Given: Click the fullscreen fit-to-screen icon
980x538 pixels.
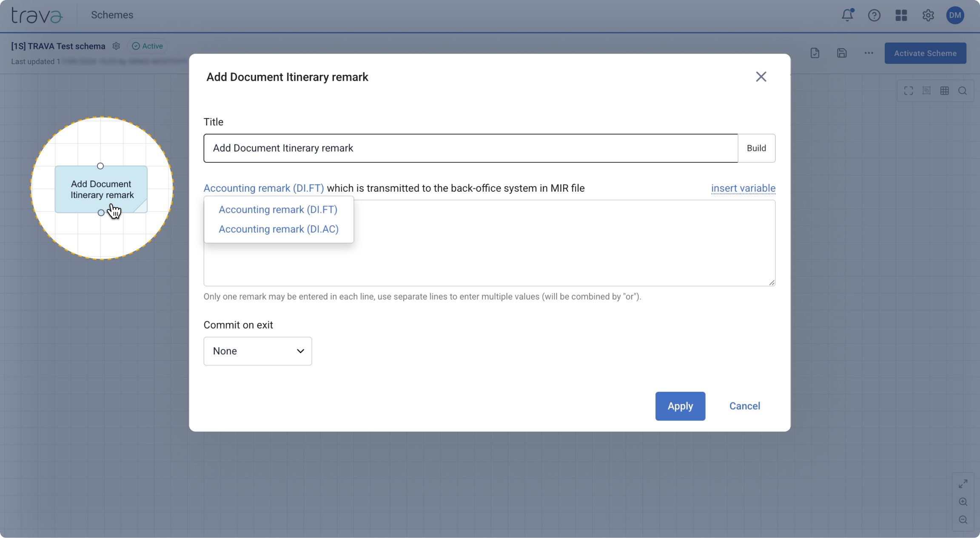Looking at the screenshot, I should click(x=909, y=91).
